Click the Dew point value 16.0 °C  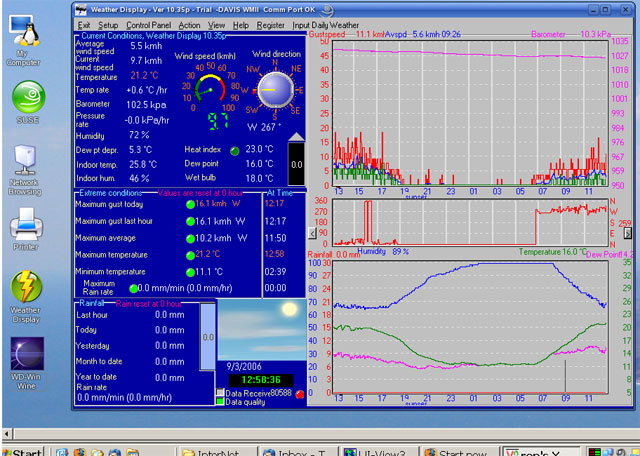coord(259,164)
